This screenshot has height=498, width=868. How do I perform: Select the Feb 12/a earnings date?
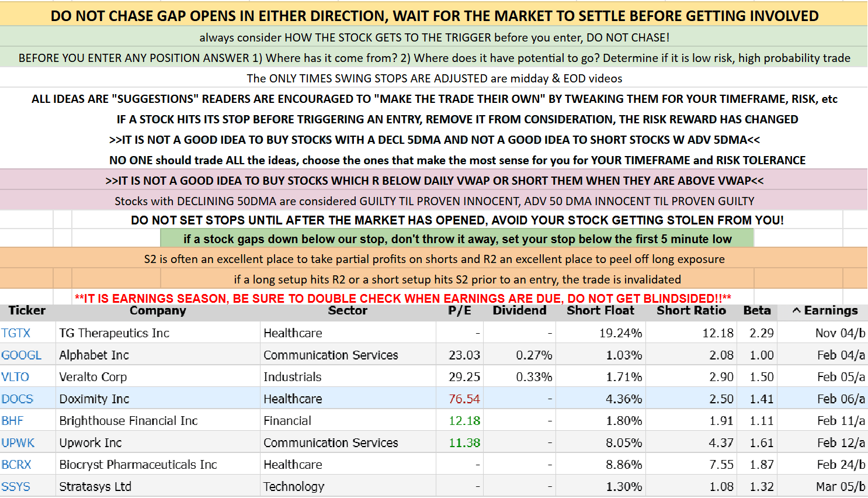[841, 443]
